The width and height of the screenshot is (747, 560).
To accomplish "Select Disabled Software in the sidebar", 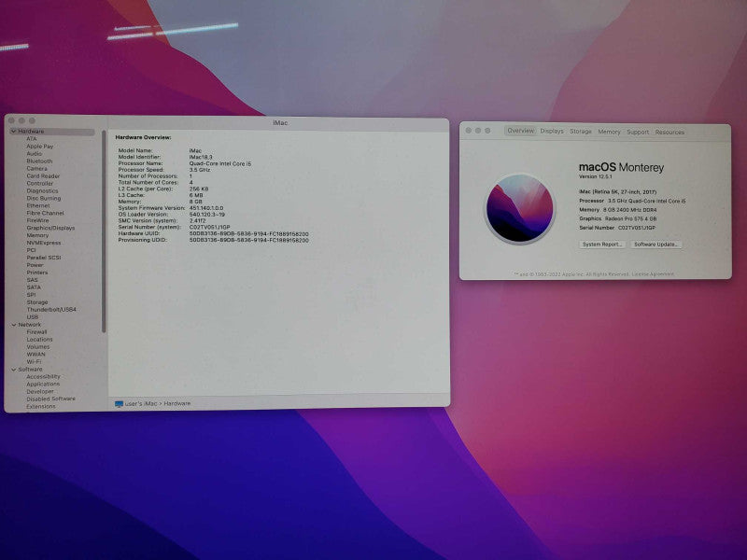I will (x=51, y=399).
